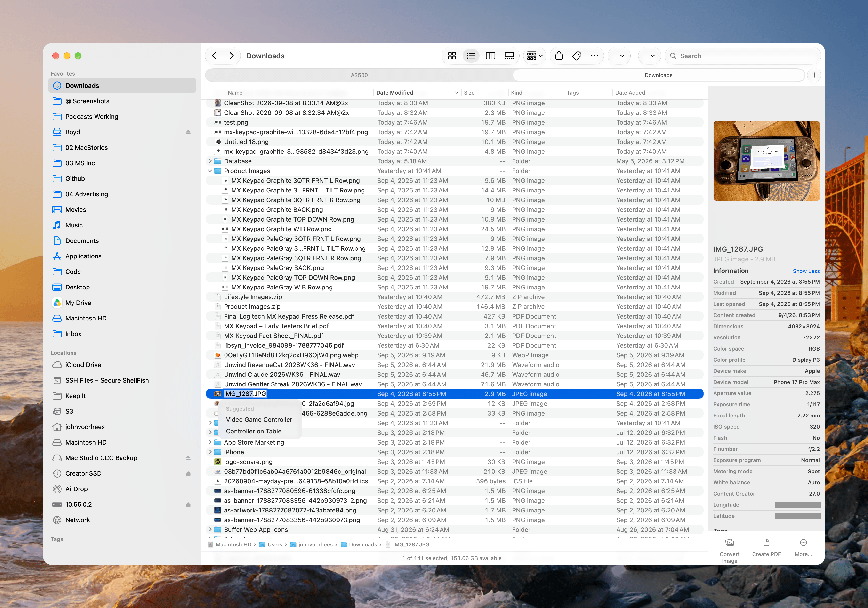The width and height of the screenshot is (868, 608).
Task: Open AirDrop in the sidebar
Action: [122, 489]
